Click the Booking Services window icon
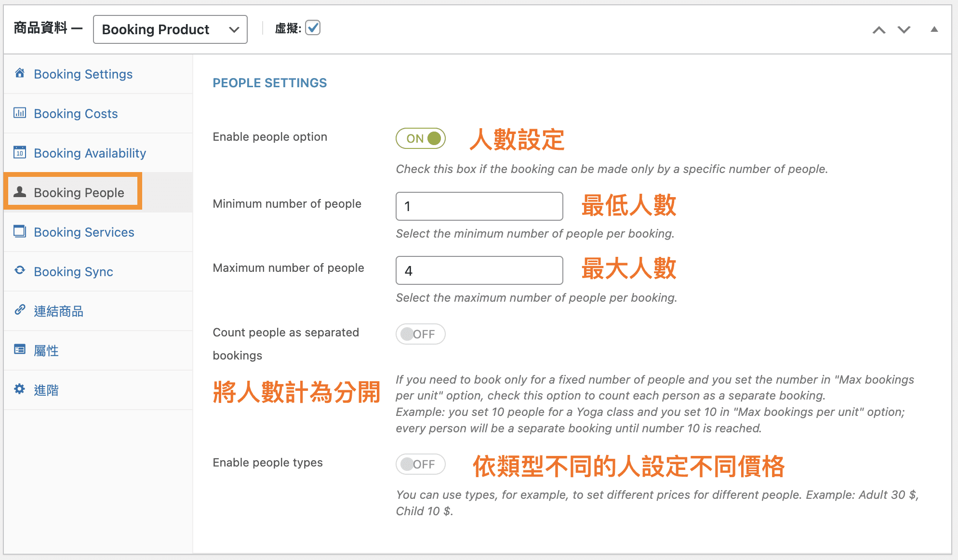Screen dimensions: 958x560 click(20, 231)
